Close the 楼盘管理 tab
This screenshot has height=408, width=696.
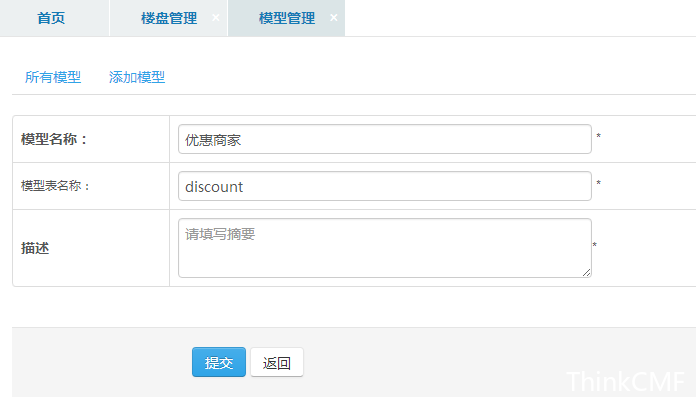tap(216, 18)
